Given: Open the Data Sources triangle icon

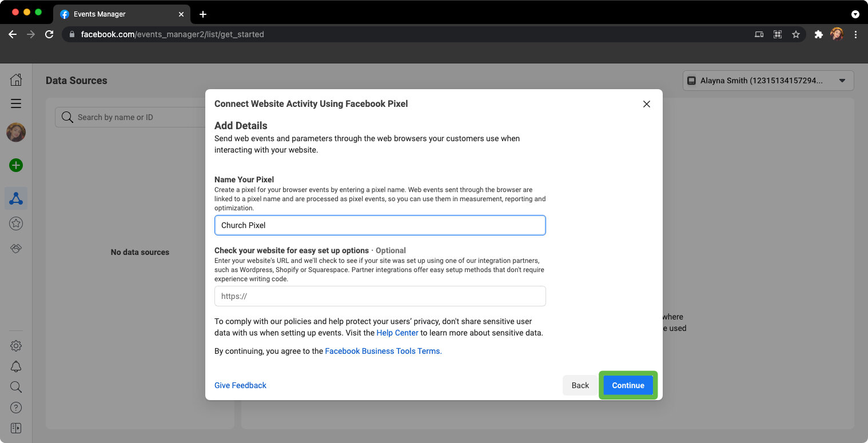Looking at the screenshot, I should (16, 198).
